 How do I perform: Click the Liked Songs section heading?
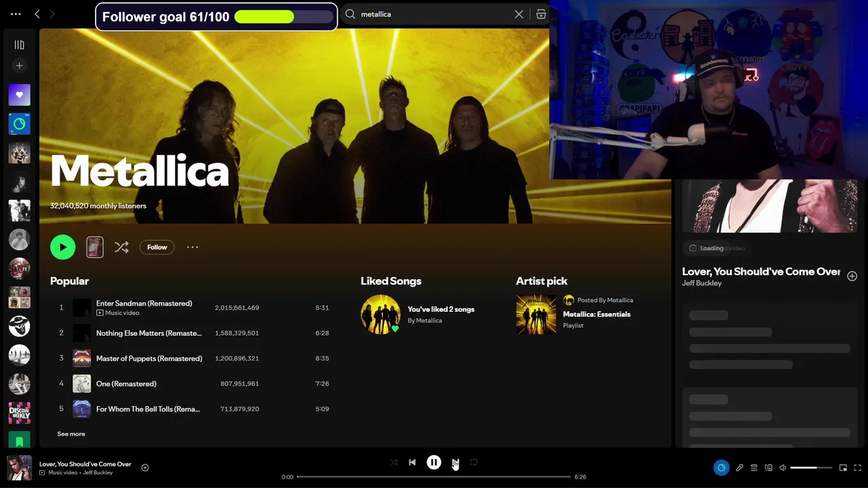point(391,281)
